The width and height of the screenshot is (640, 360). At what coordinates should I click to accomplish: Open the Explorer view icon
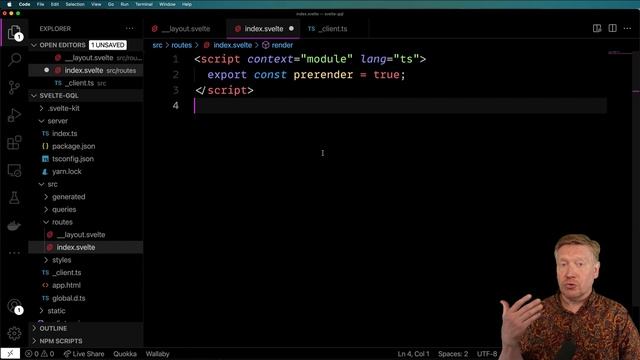pos(14,32)
